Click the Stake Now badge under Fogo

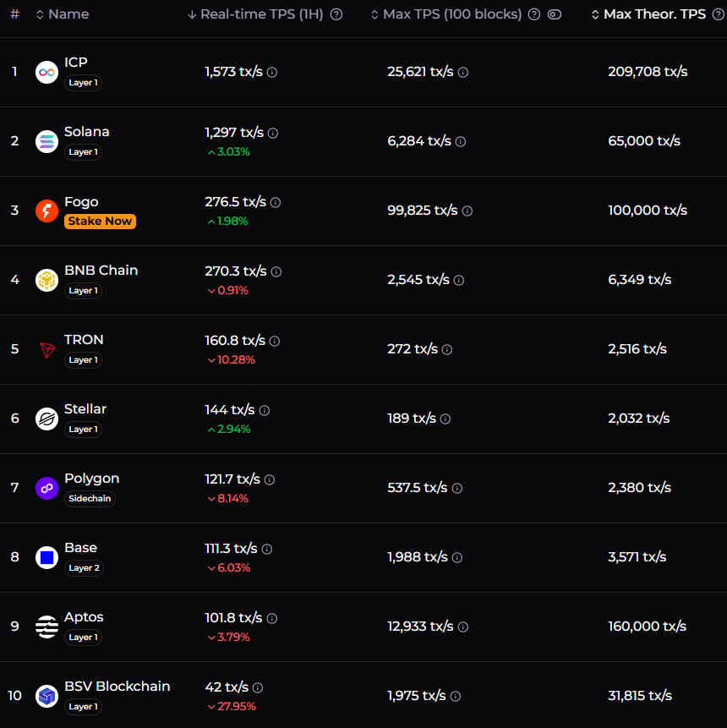coord(100,221)
